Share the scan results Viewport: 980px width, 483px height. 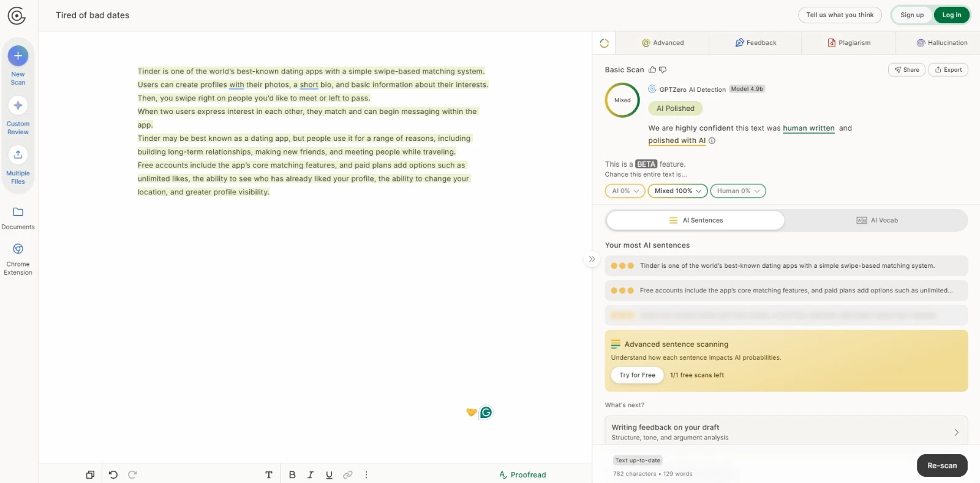(907, 70)
